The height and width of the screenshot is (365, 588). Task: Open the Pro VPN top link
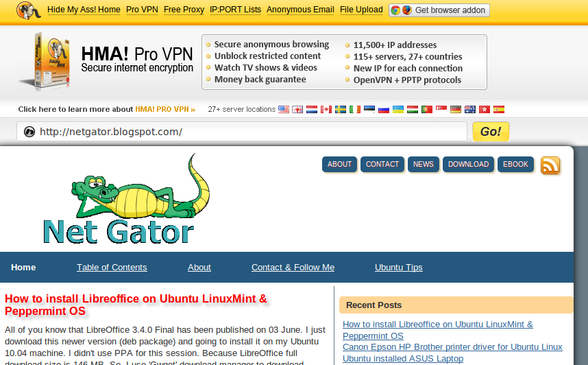[x=142, y=10]
